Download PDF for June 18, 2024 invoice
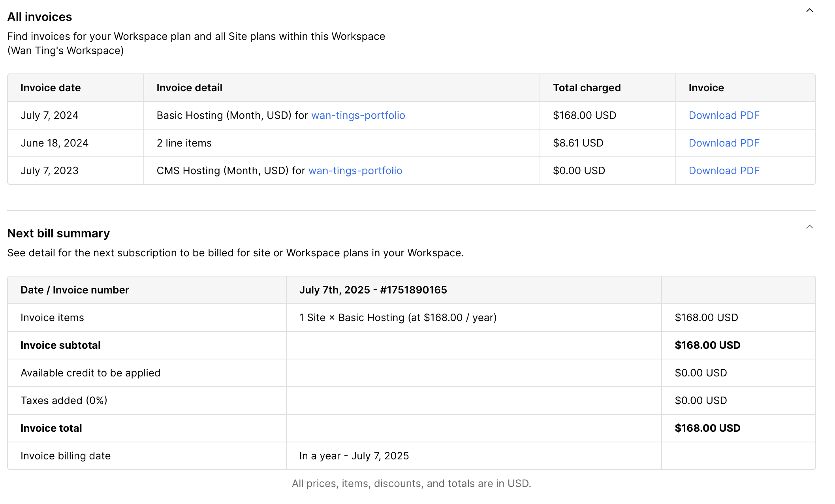The width and height of the screenshot is (835, 504). tap(724, 143)
